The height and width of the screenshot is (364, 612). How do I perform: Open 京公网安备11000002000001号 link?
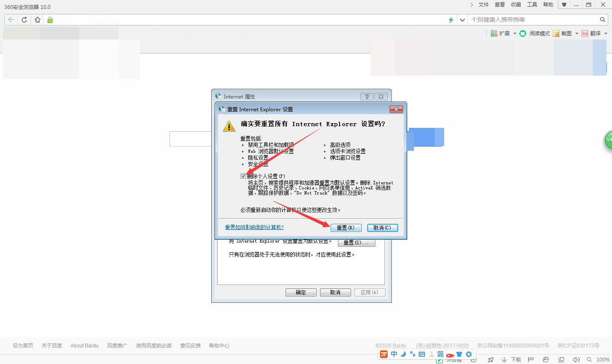click(513, 346)
